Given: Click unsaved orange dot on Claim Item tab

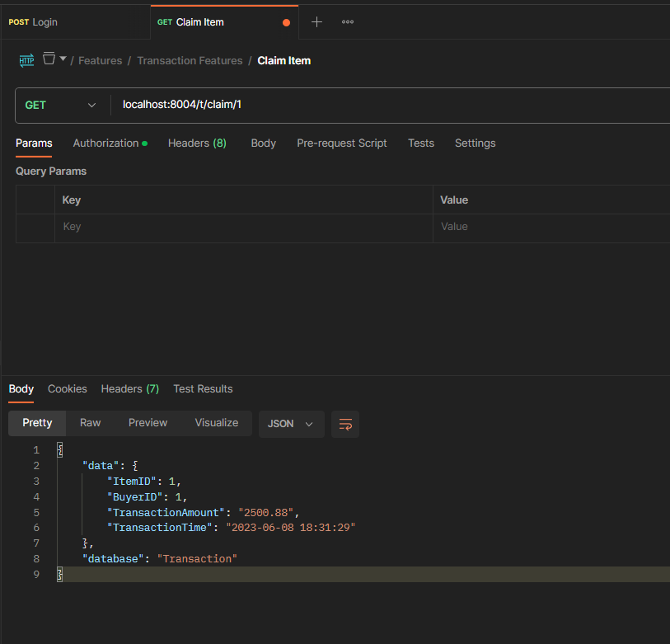Looking at the screenshot, I should click(286, 23).
